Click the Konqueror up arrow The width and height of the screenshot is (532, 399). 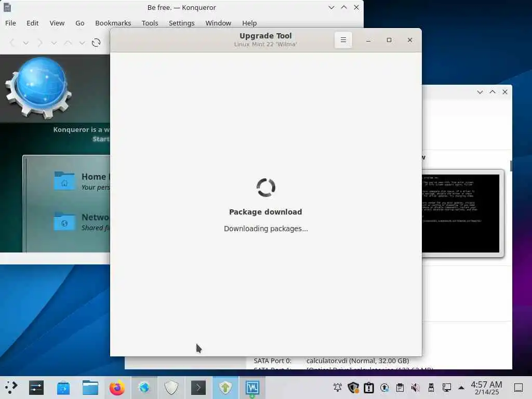pyautogui.click(x=68, y=43)
